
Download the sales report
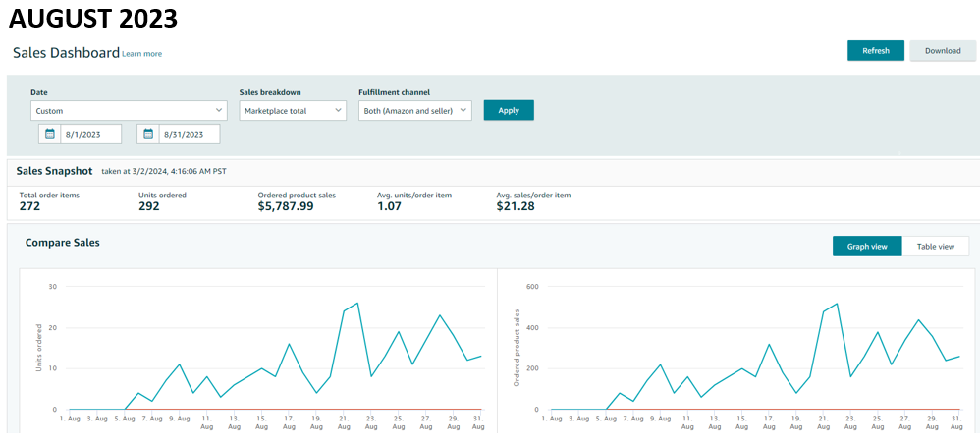(942, 51)
